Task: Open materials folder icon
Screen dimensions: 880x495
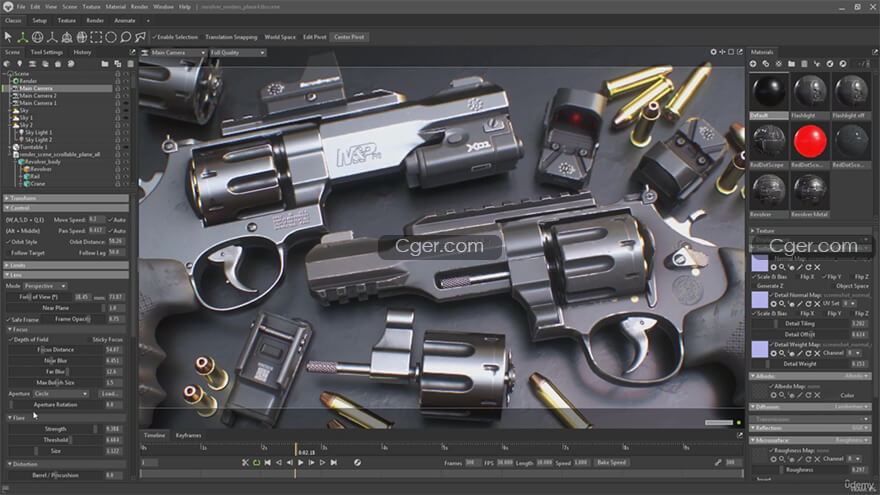Action: click(791, 64)
